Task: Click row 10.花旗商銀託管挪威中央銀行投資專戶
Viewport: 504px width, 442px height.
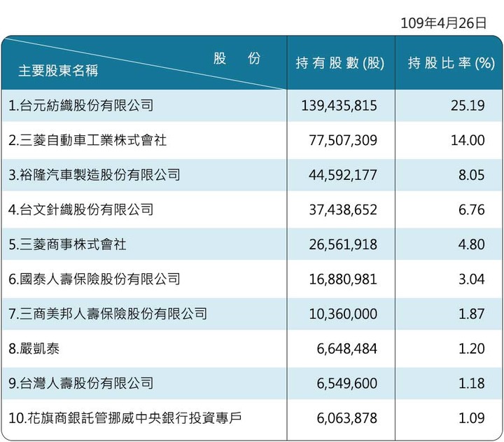Action: point(125,418)
